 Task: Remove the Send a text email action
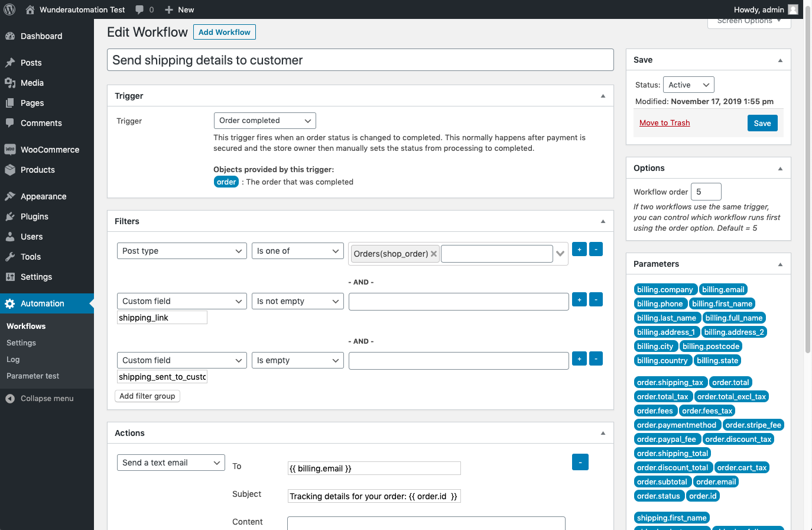click(580, 462)
